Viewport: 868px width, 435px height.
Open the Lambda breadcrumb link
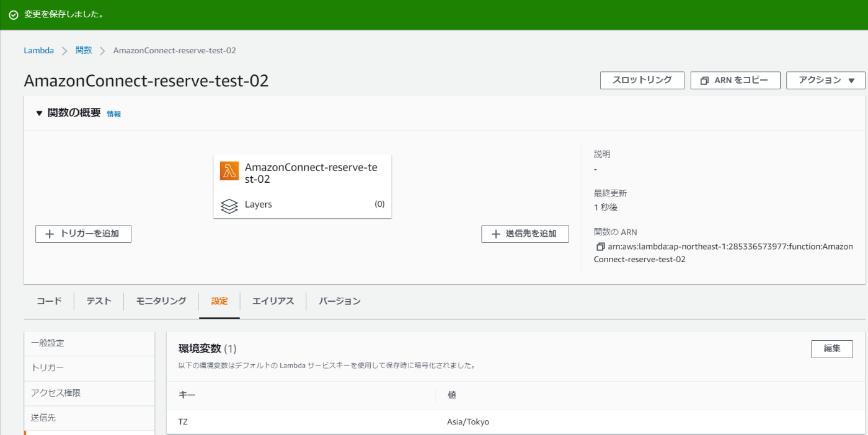tap(38, 50)
